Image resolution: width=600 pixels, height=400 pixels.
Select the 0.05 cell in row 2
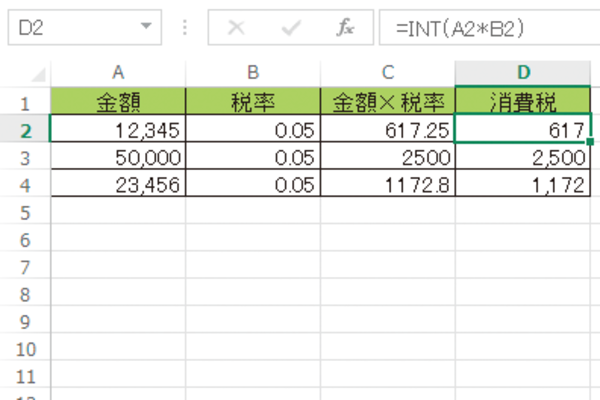tap(253, 129)
